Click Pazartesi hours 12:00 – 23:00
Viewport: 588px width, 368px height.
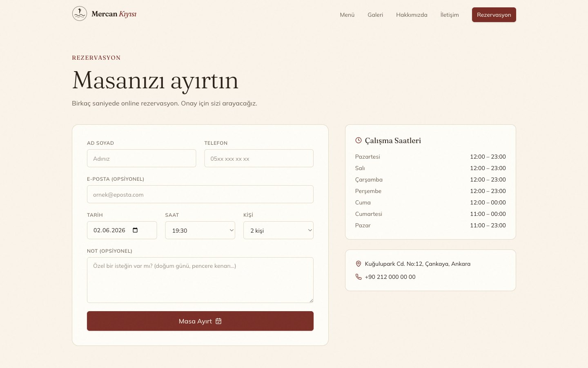(x=488, y=157)
